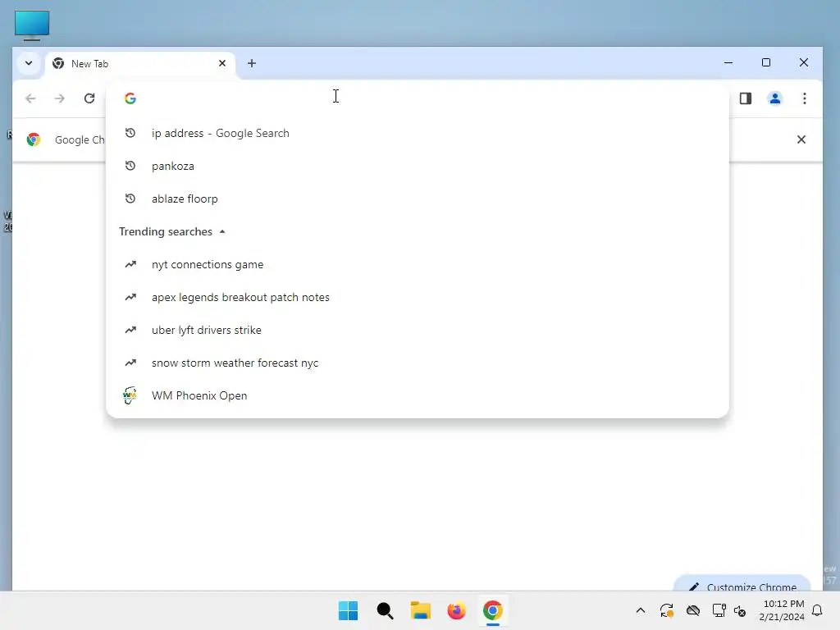Minimize the Chrome window
Image resolution: width=840 pixels, height=630 pixels.
(x=728, y=62)
